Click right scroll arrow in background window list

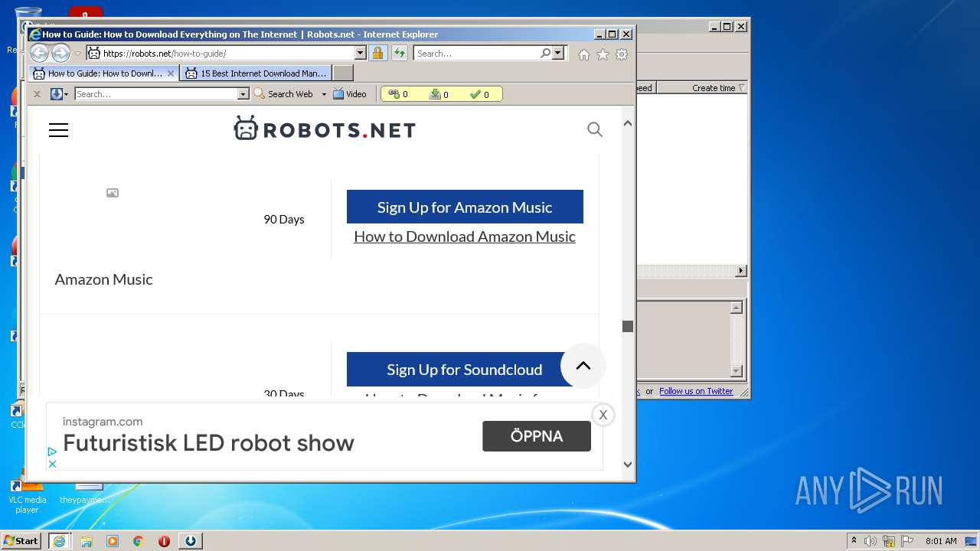(x=740, y=271)
